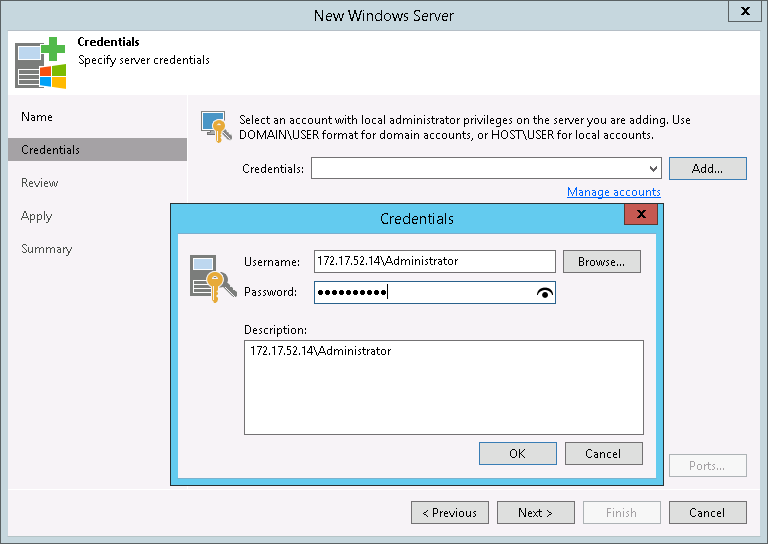The height and width of the screenshot is (544, 768).
Task: Click the Add... button
Action: (x=708, y=169)
